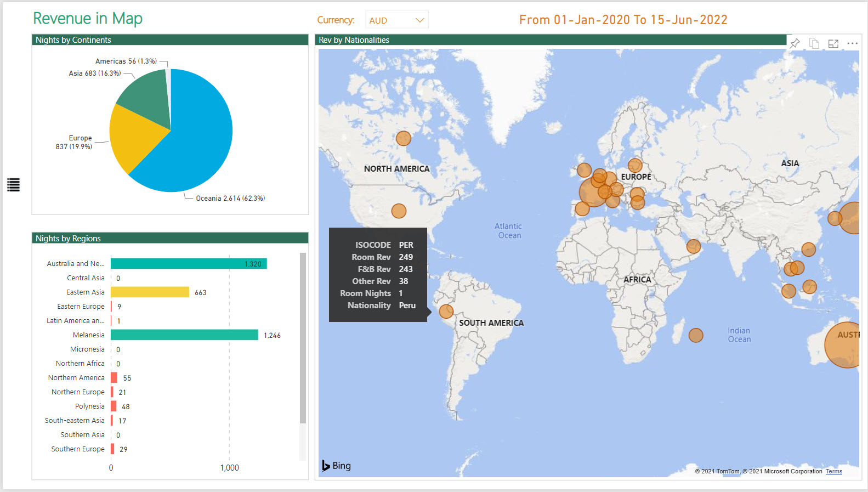Click the Rev by Nationalities title bar
The width and height of the screenshot is (868, 492).
click(548, 40)
